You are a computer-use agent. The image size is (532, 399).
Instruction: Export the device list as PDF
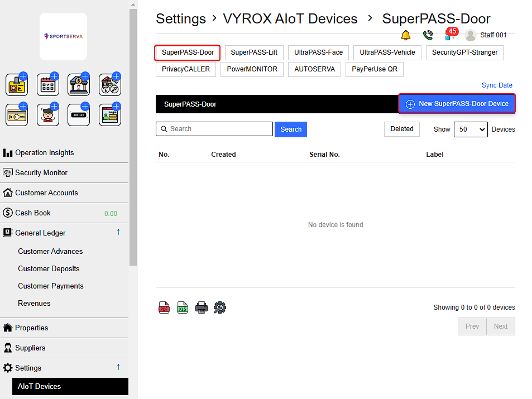coord(164,307)
